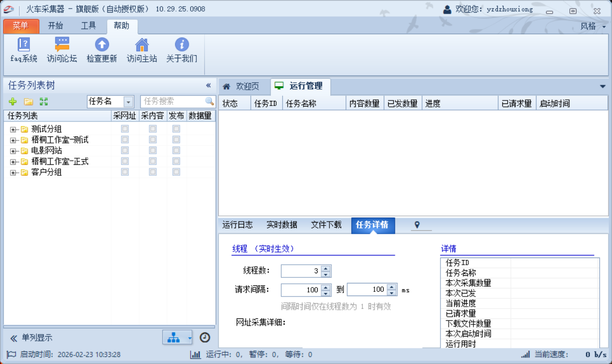This screenshot has width=612, height=364.
Task: Click the 关于我们 info icon
Action: click(x=181, y=45)
